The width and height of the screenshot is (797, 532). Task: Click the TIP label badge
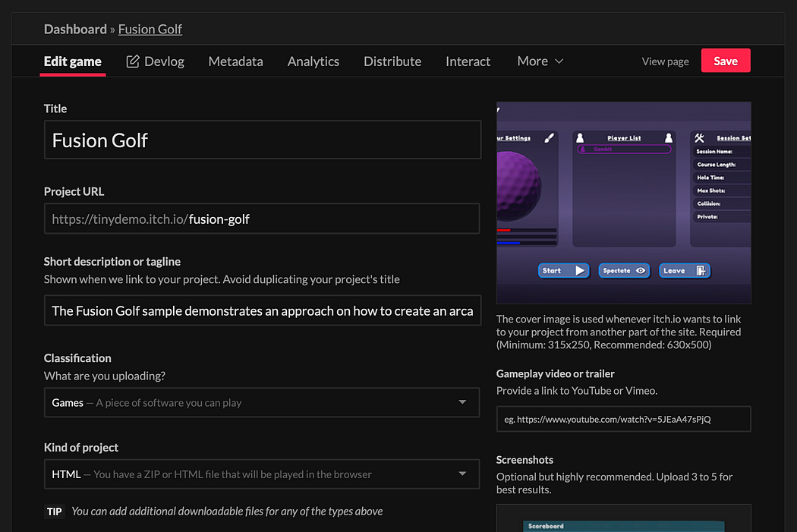point(55,512)
